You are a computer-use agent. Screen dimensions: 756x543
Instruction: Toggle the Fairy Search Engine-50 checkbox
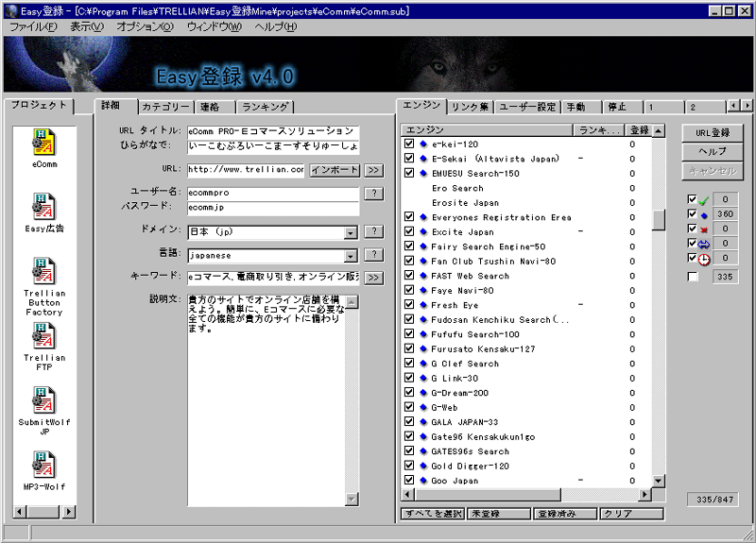point(409,246)
